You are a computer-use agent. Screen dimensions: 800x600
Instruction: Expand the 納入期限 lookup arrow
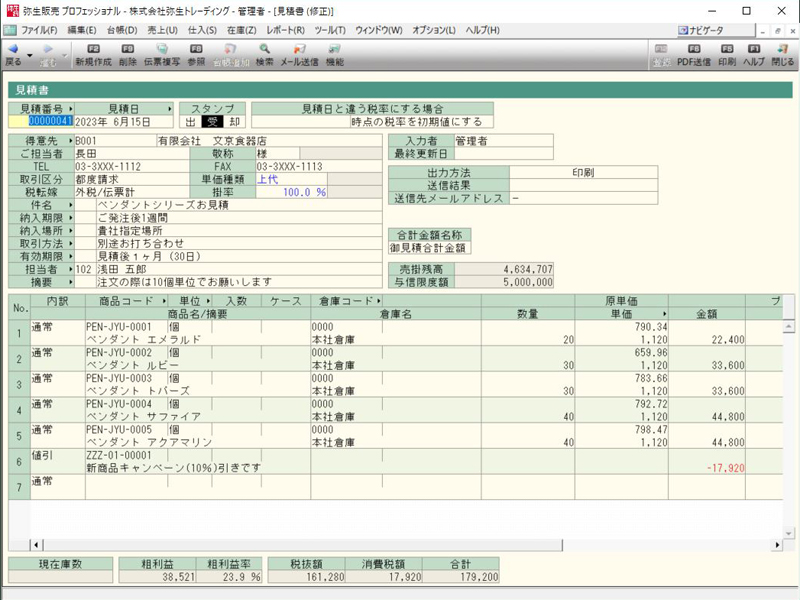[x=70, y=218]
